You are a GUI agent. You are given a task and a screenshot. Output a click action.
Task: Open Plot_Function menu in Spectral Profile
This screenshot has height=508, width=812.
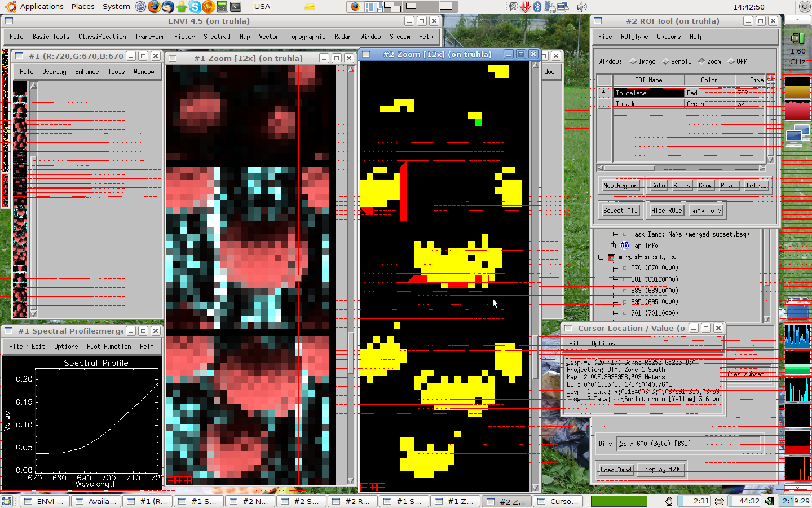(x=109, y=347)
